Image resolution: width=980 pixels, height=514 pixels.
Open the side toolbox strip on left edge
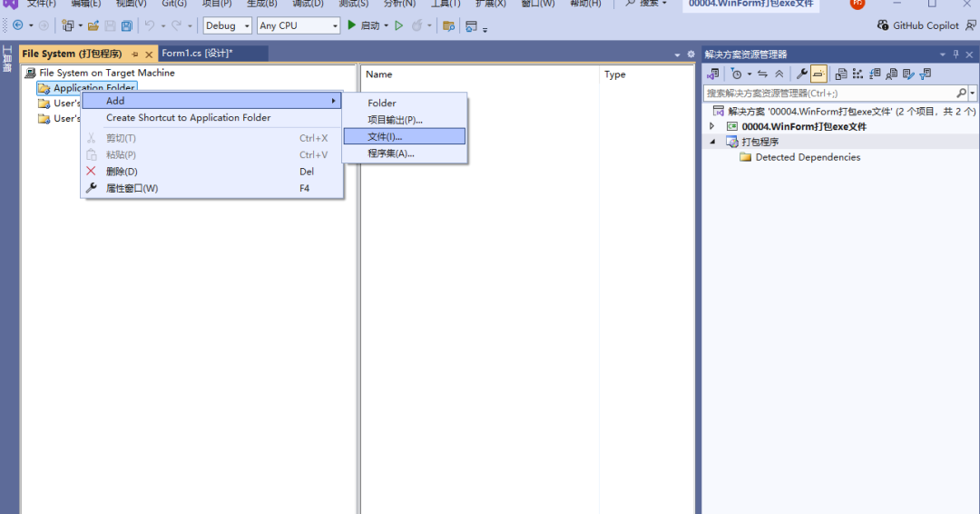pos(7,59)
